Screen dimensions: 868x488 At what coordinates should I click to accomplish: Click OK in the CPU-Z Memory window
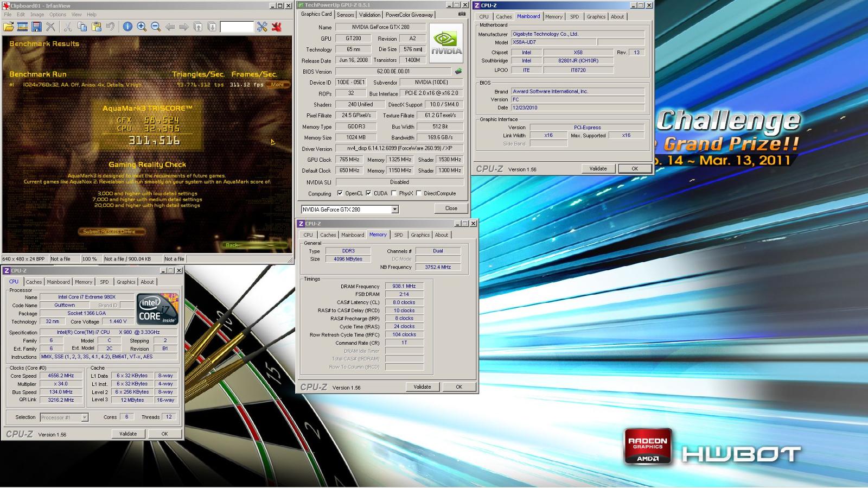point(459,387)
